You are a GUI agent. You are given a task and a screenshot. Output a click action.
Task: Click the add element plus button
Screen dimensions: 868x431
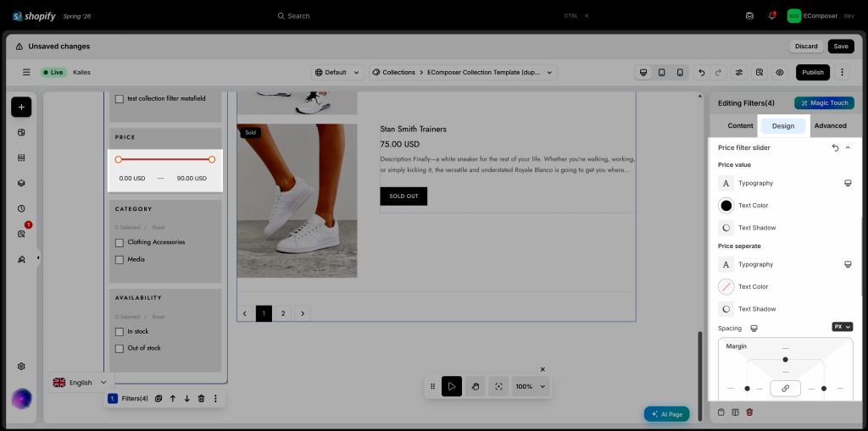point(21,107)
